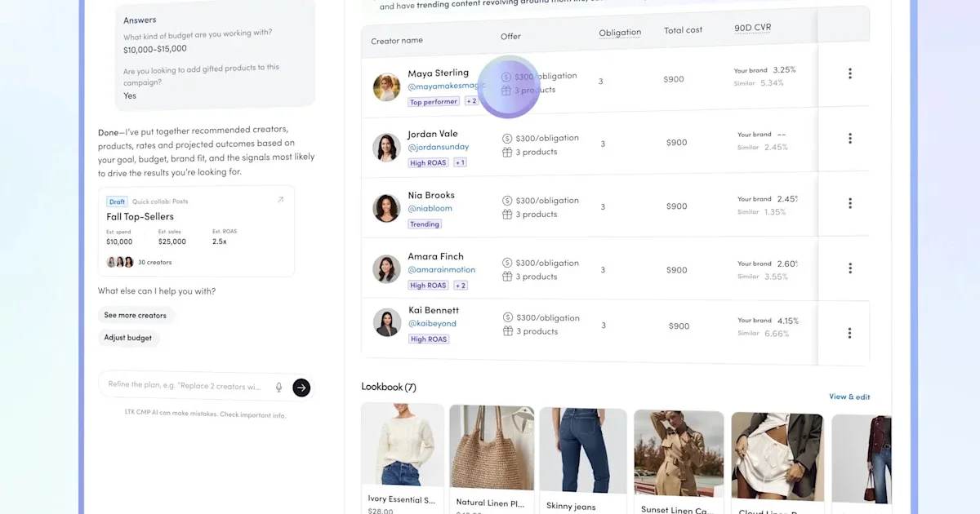Click the High ROAS tag on Amara Finch
Viewport: 980px width, 514px height.
(429, 286)
